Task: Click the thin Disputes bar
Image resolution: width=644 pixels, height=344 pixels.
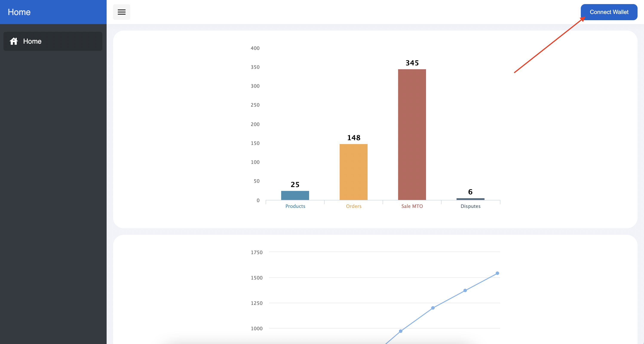Action: [x=470, y=199]
